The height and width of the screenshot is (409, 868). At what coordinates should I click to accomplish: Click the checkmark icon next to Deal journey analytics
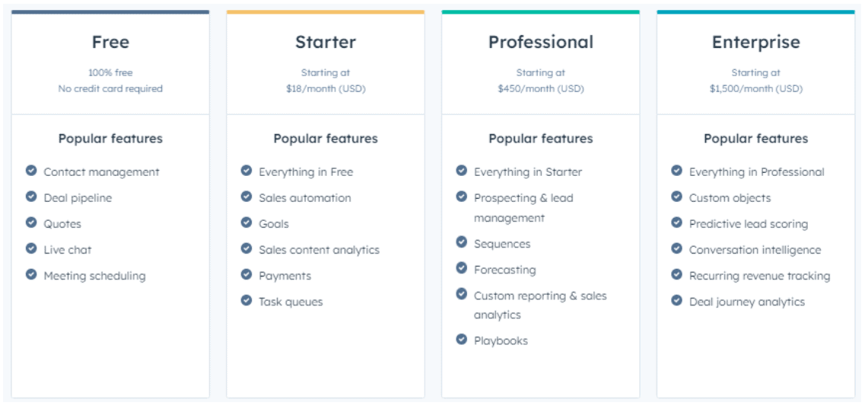tap(676, 301)
